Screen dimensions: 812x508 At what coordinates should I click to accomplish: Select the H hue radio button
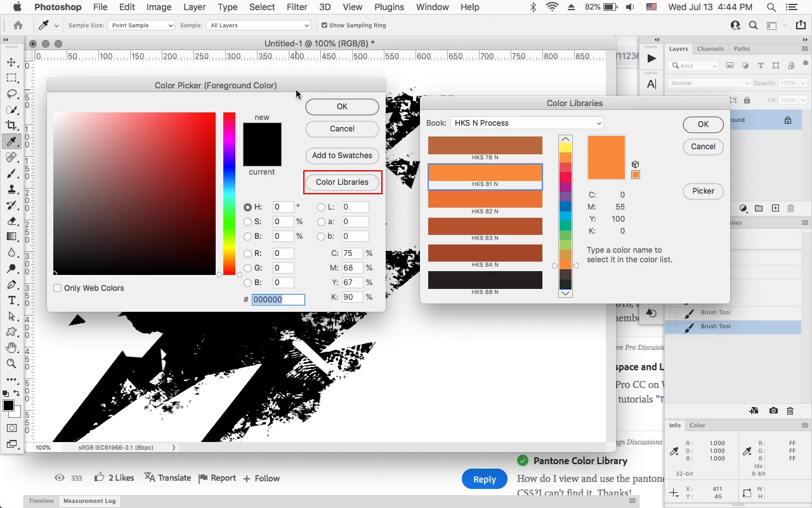247,207
